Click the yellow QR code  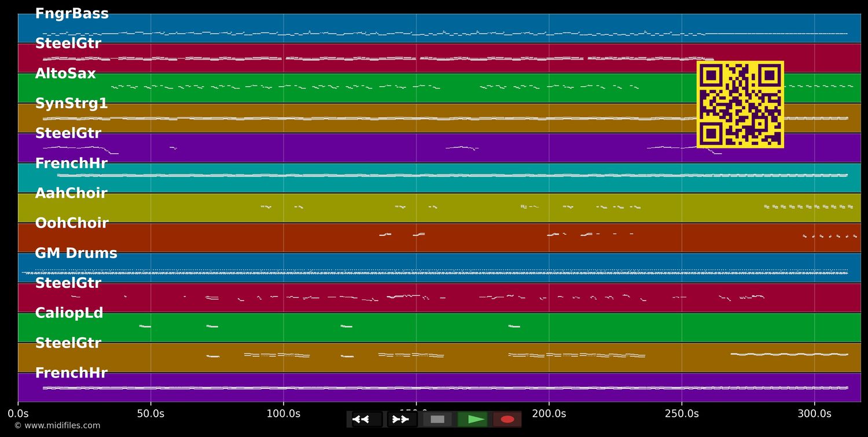pyautogui.click(x=740, y=105)
